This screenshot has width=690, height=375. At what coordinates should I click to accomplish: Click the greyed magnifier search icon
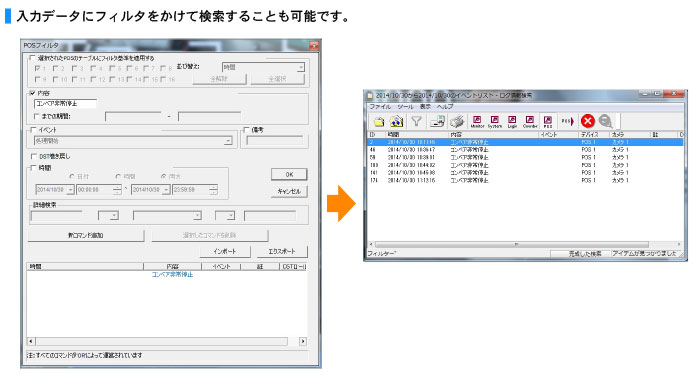[606, 121]
